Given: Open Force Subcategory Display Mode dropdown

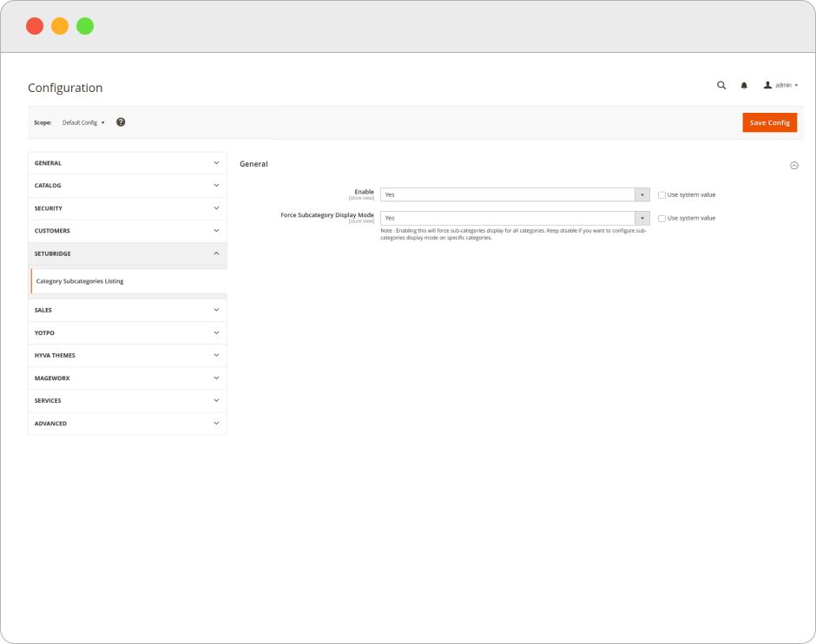Looking at the screenshot, I should click(515, 219).
